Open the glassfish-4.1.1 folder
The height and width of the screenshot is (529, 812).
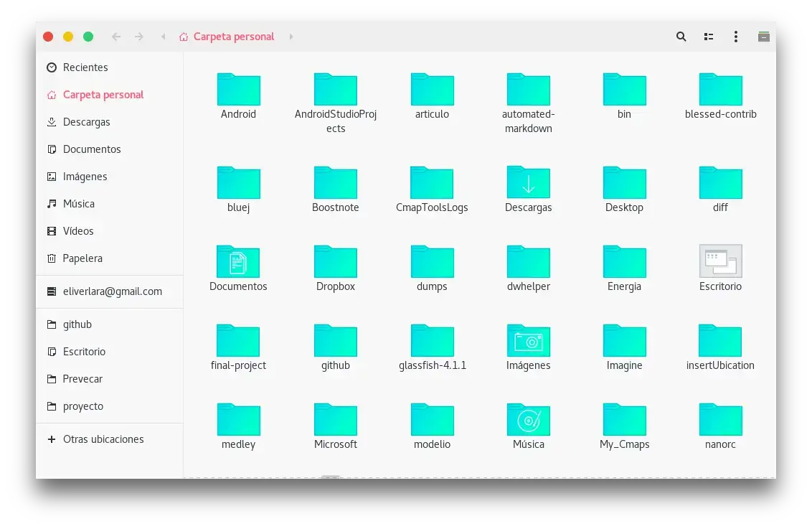point(432,340)
